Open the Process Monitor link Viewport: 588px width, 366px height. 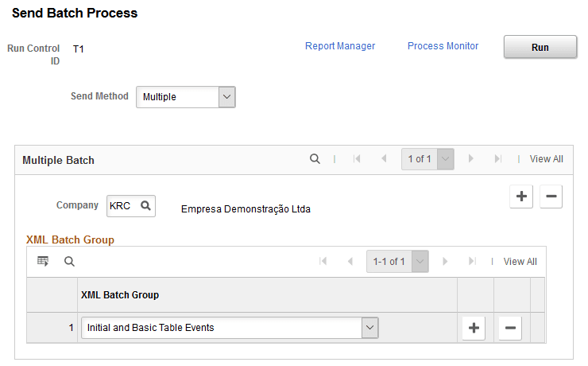443,46
